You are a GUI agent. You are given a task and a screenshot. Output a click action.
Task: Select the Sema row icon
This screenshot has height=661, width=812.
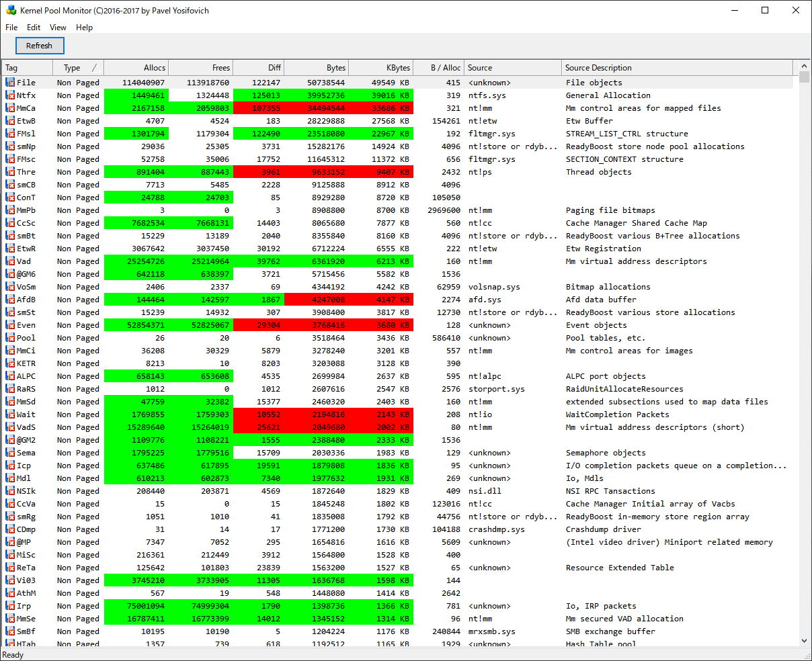click(10, 453)
